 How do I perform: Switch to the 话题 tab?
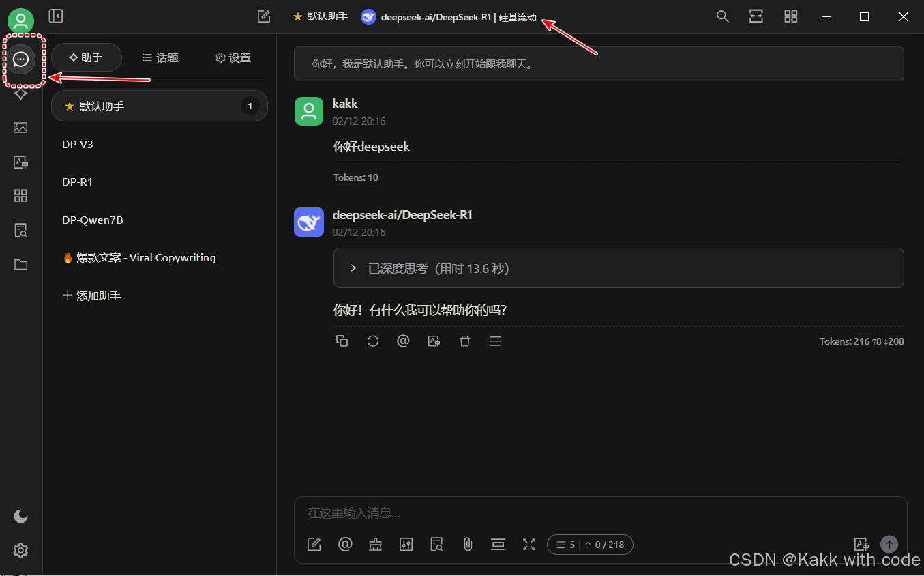[160, 58]
